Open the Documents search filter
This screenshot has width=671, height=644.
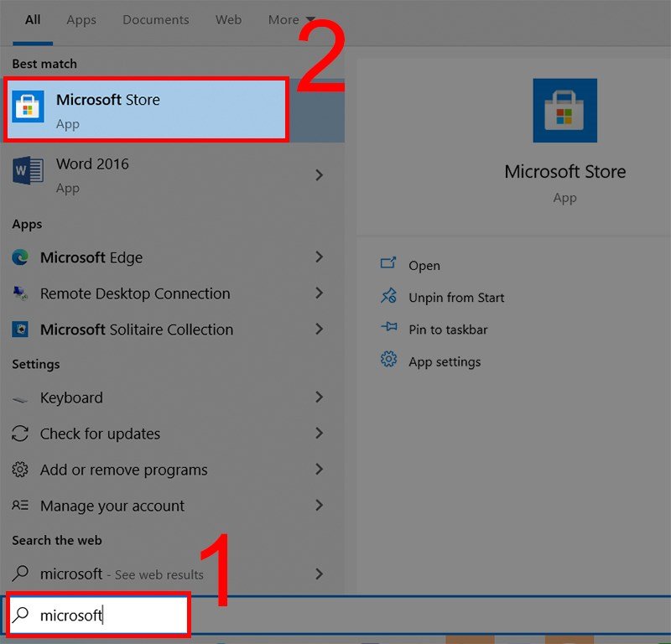coord(155,19)
